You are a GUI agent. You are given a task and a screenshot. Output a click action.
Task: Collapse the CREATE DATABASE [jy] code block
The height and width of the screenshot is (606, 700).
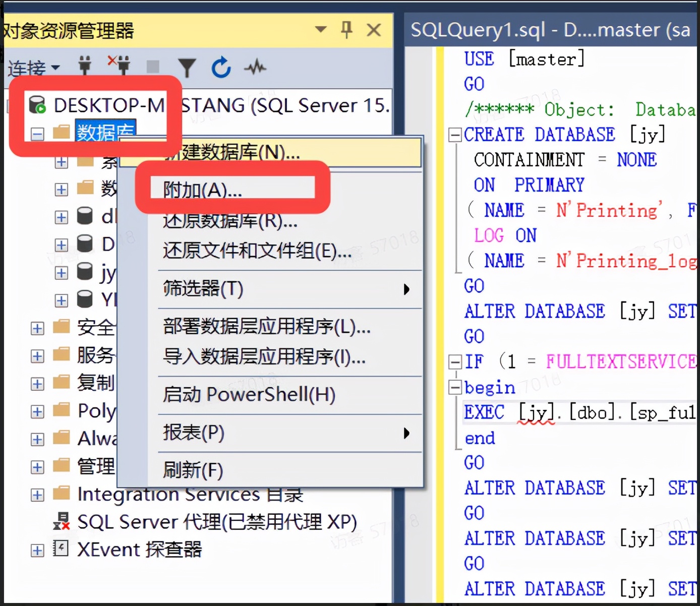tap(455, 135)
